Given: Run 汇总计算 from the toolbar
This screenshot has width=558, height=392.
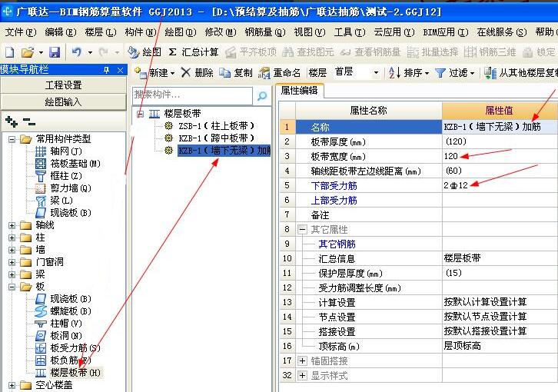Looking at the screenshot, I should click(193, 52).
